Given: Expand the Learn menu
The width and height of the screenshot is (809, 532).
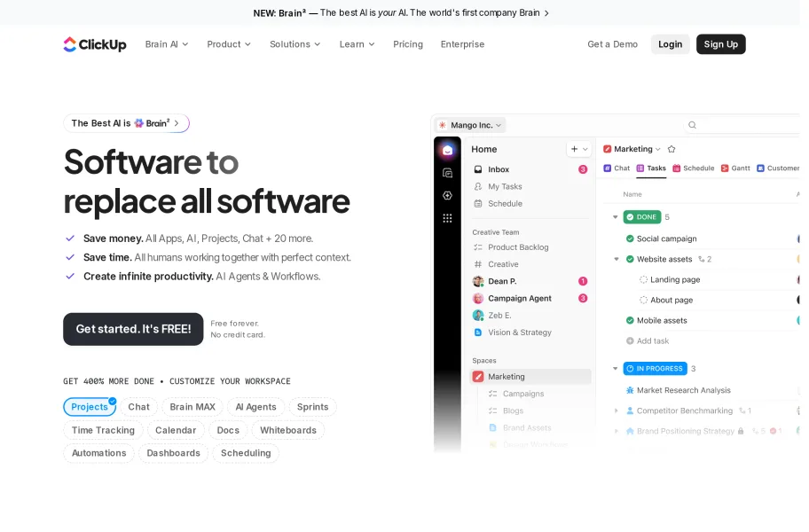Looking at the screenshot, I should [x=357, y=44].
